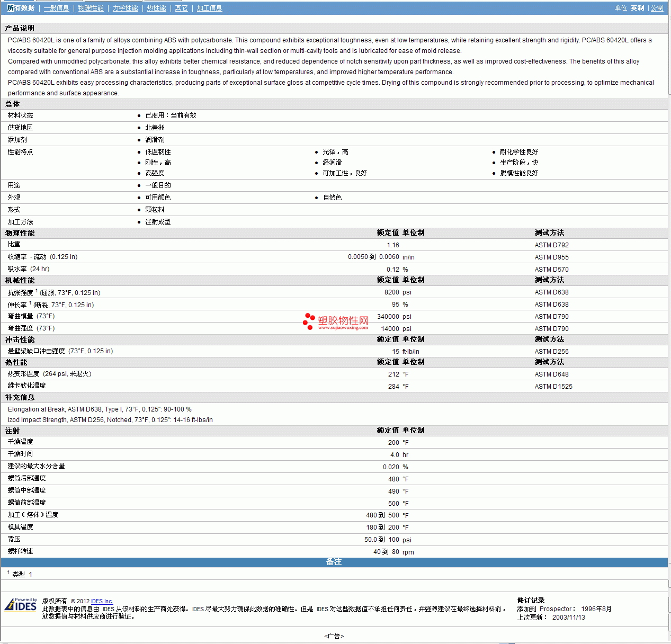
Task: Click the 比重 value 1.16
Action: tap(393, 245)
